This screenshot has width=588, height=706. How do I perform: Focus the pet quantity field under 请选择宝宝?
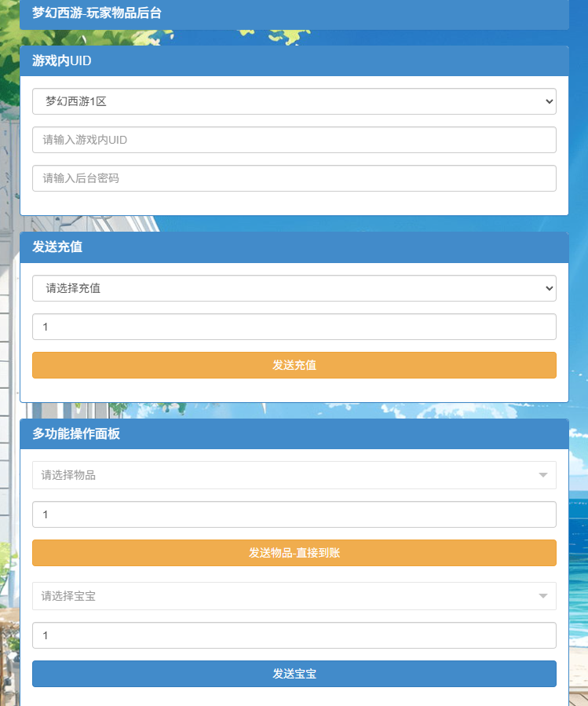click(x=294, y=635)
